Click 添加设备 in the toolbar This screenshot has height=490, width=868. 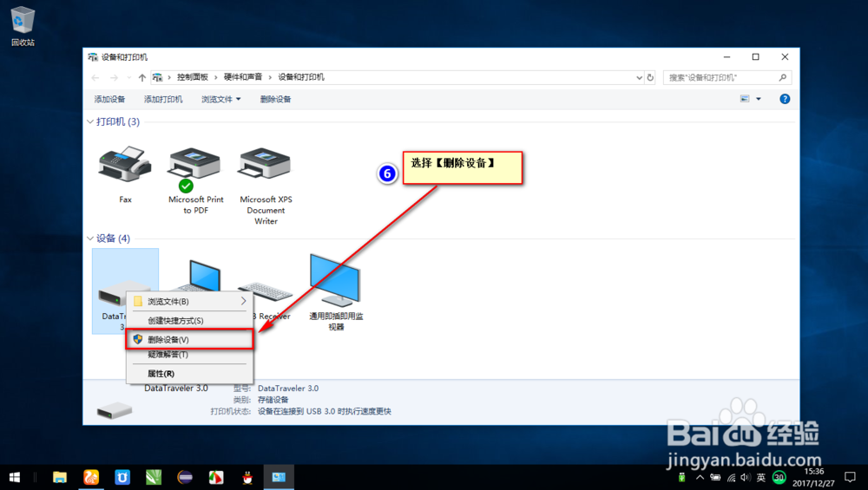[x=109, y=99]
